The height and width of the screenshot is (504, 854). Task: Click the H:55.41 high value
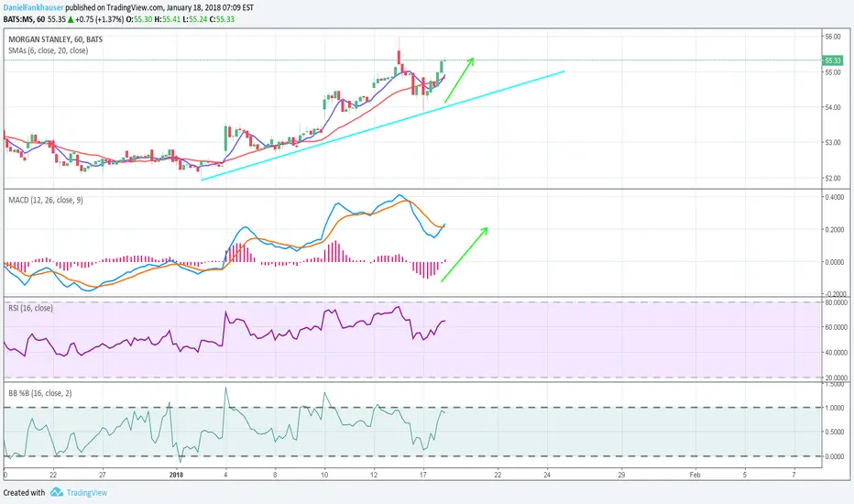tap(167, 19)
